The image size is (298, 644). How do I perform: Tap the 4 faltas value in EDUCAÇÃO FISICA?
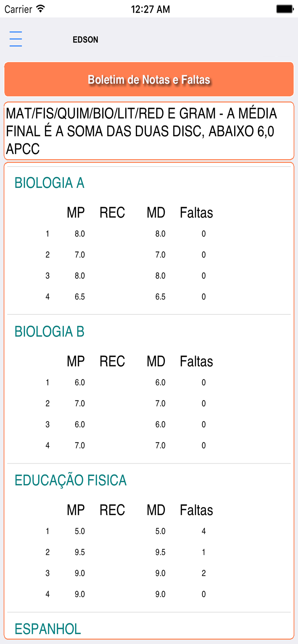204,531
